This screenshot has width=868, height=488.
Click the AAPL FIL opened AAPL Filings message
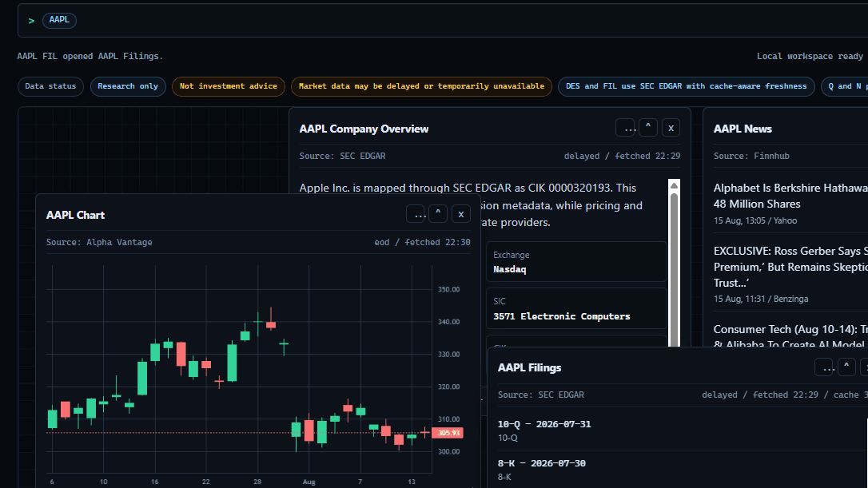[x=90, y=57]
